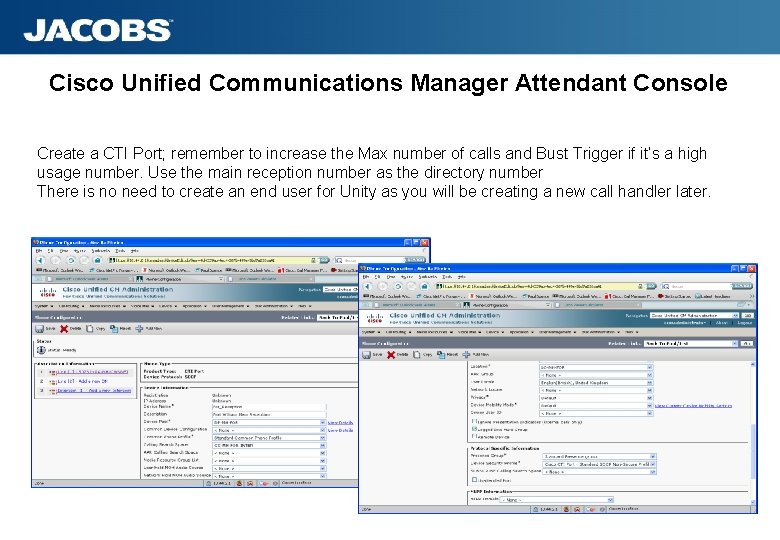
Task: Open the MLPP Domain dropdown in the front window
Action: (x=557, y=500)
